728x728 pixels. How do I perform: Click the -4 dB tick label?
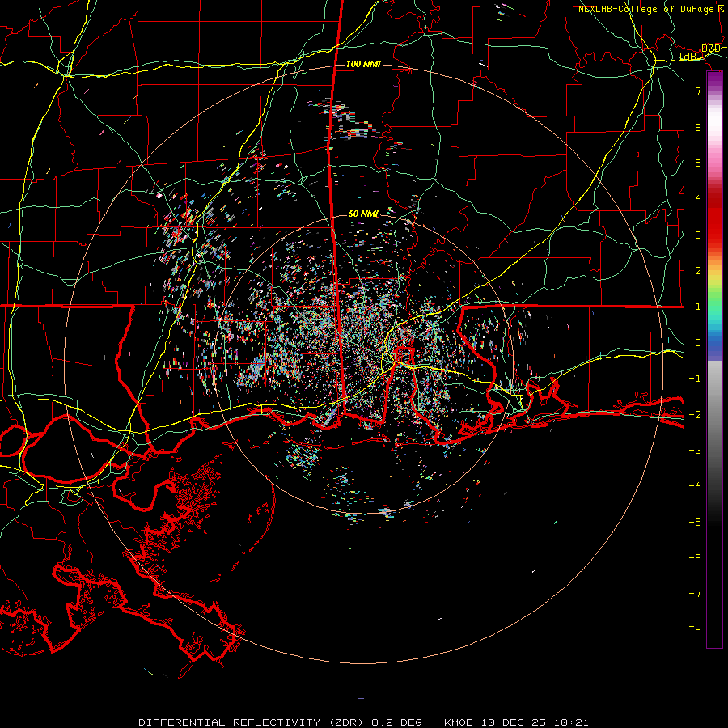click(x=695, y=486)
